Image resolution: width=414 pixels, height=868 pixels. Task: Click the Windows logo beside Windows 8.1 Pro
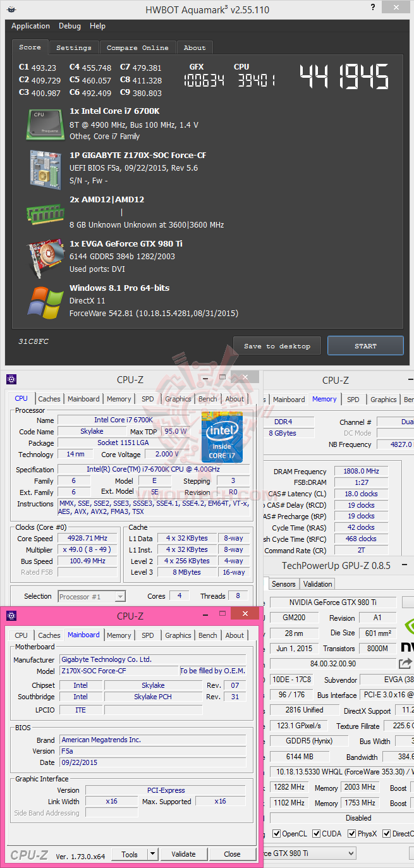(45, 302)
